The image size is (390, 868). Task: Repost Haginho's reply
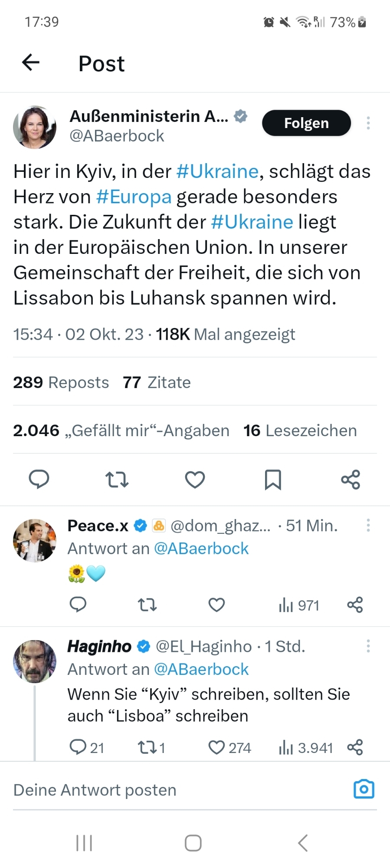[x=147, y=747]
